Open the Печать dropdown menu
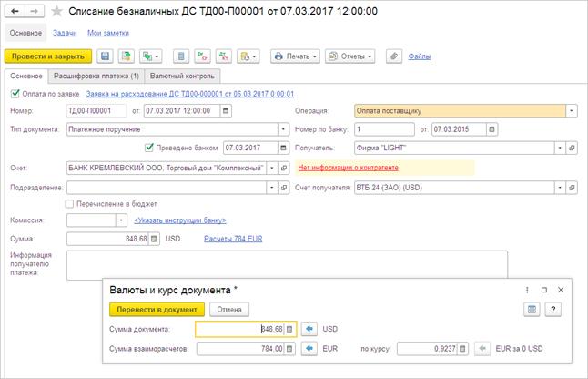This screenshot has height=379, width=588. coord(295,56)
